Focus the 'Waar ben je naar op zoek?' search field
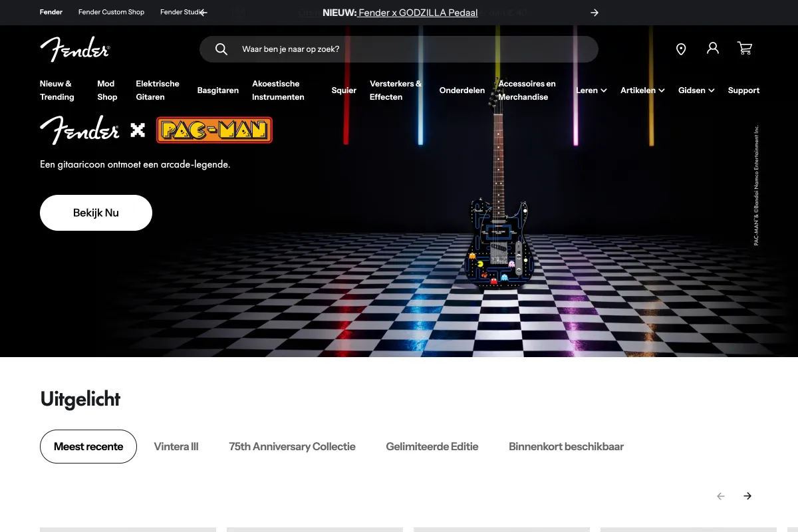 [x=399, y=49]
